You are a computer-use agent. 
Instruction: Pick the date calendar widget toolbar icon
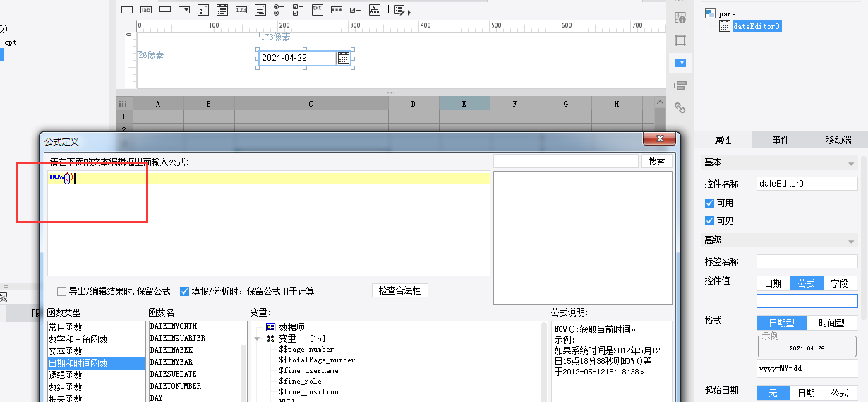click(x=222, y=10)
